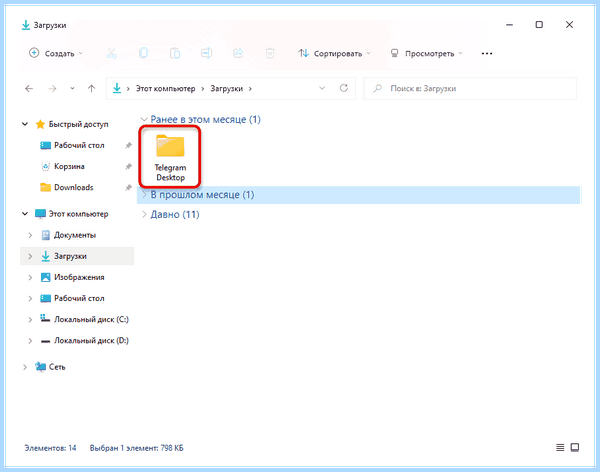
Task: Open Downloads folder in quick access
Action: click(73, 188)
